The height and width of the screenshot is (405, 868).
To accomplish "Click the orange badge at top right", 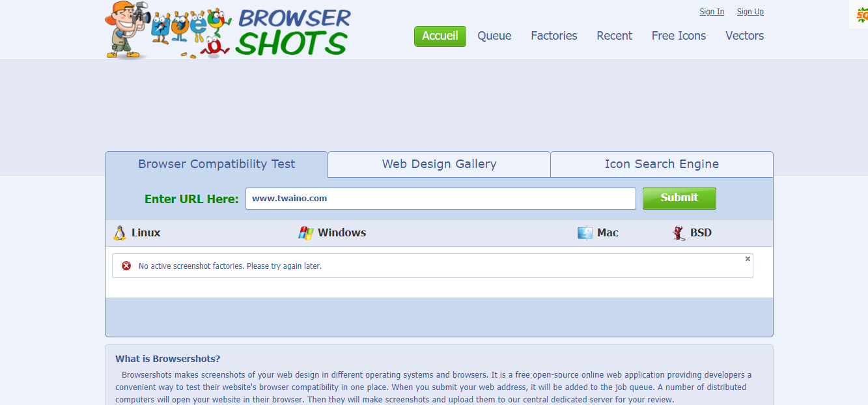I will 861,14.
